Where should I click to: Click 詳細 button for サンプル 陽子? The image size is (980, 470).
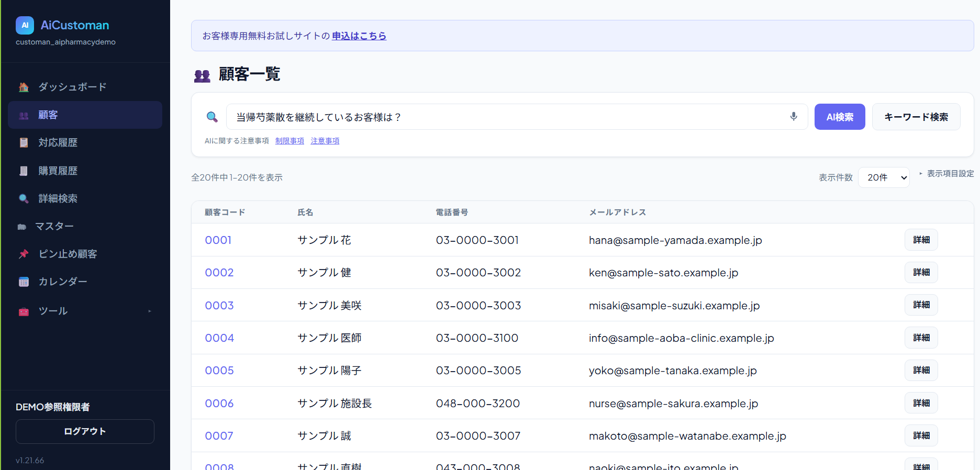[921, 370]
